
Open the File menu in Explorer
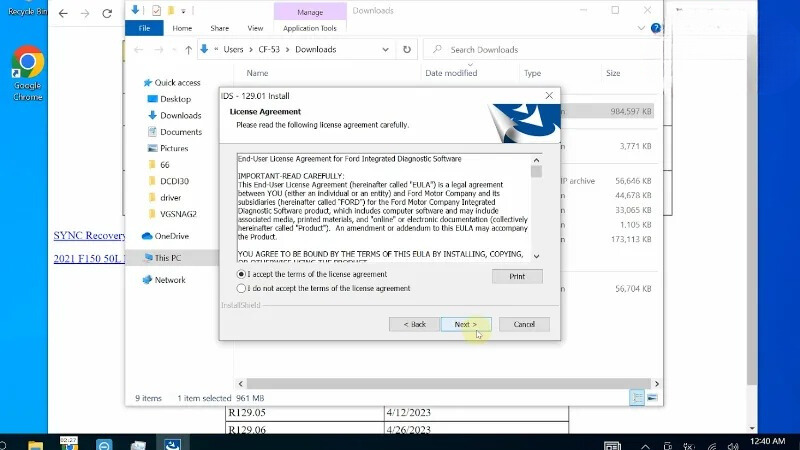[x=144, y=28]
